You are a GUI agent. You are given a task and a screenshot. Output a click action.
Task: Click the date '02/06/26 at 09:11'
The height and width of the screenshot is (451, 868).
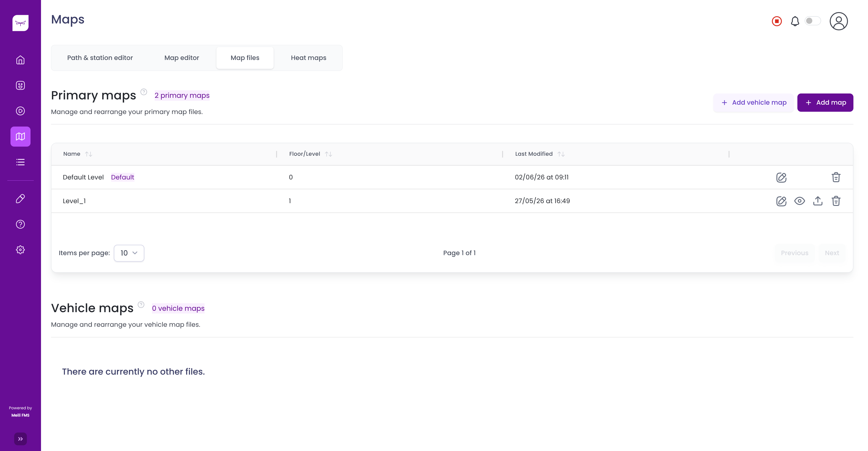[542, 177]
